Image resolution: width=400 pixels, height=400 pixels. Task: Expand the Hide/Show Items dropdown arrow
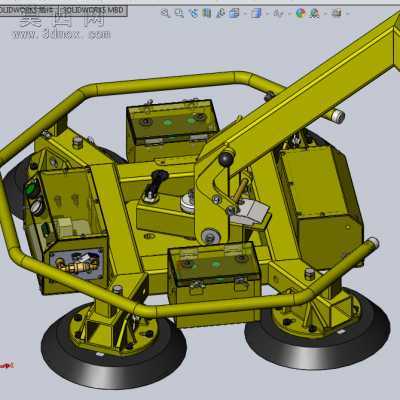(289, 13)
